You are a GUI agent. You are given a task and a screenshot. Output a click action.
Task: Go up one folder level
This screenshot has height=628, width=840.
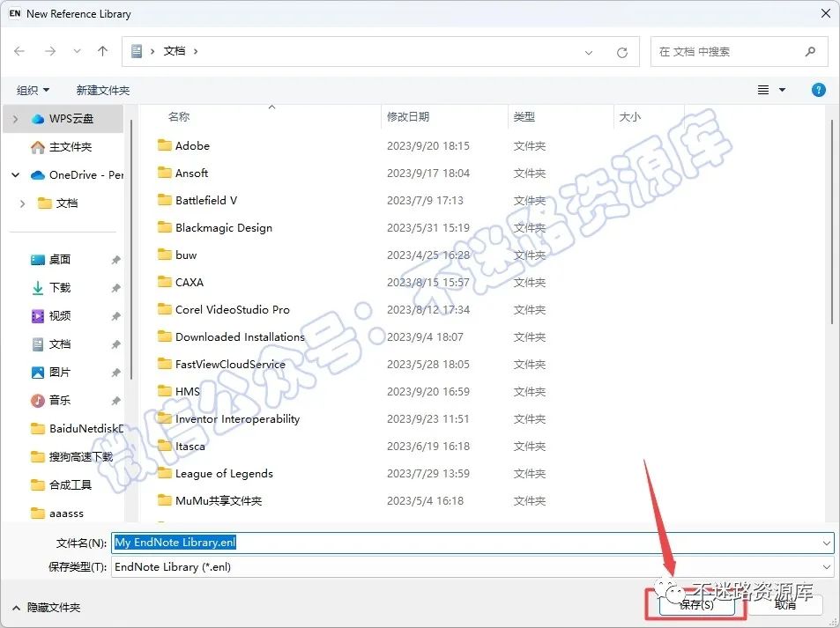pos(102,51)
